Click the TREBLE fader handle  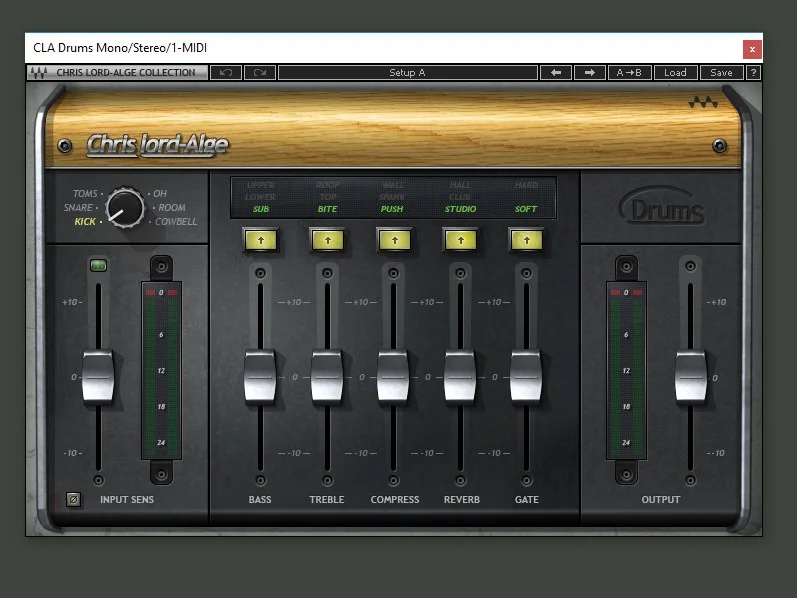[327, 377]
